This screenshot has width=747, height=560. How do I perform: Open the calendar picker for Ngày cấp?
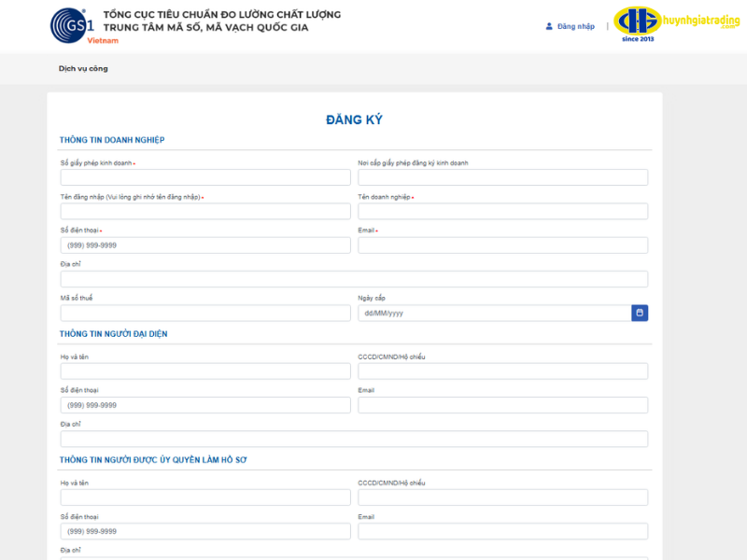click(640, 313)
